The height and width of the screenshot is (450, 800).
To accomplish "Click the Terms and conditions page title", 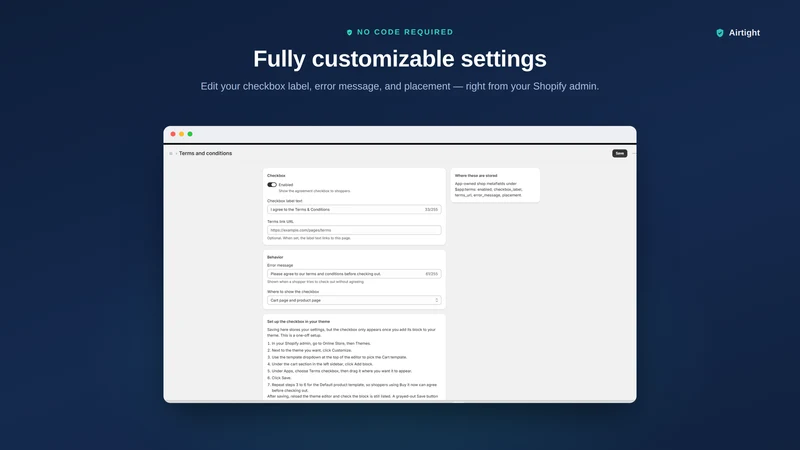I will click(x=205, y=153).
